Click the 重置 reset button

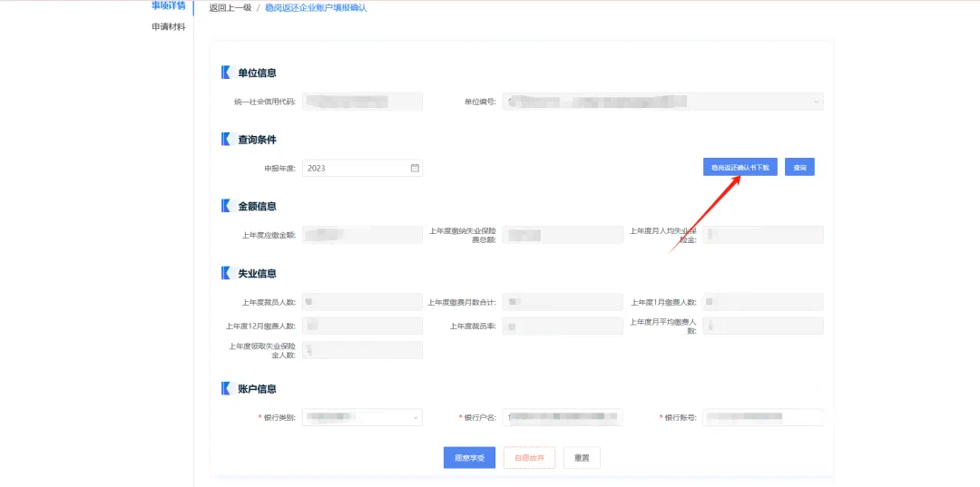582,458
